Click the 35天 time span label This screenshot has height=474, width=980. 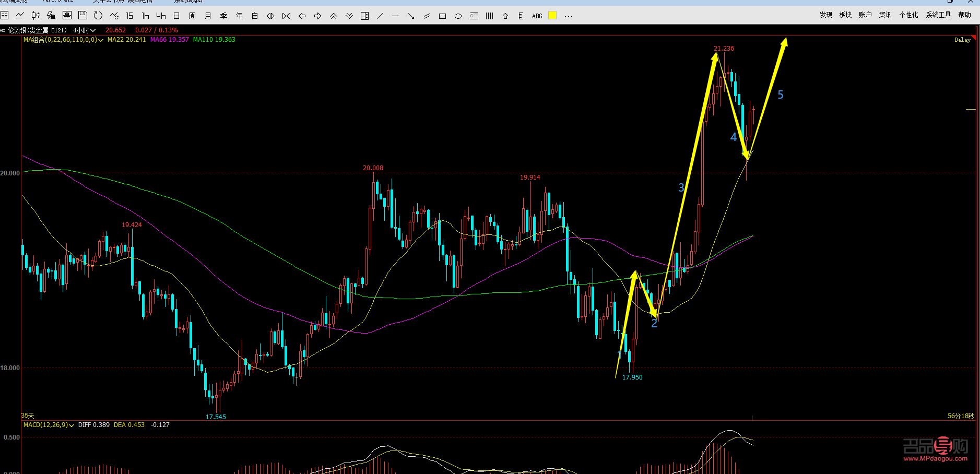[28, 416]
